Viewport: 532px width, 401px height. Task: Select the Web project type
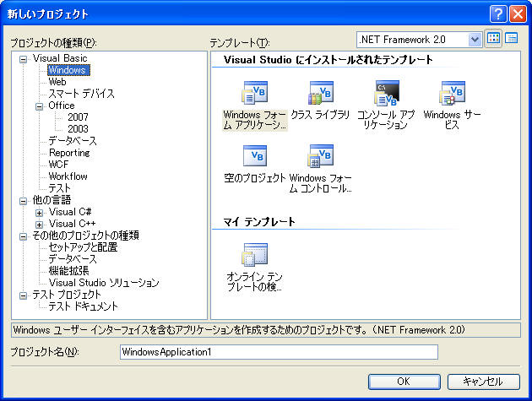pyautogui.click(x=57, y=82)
